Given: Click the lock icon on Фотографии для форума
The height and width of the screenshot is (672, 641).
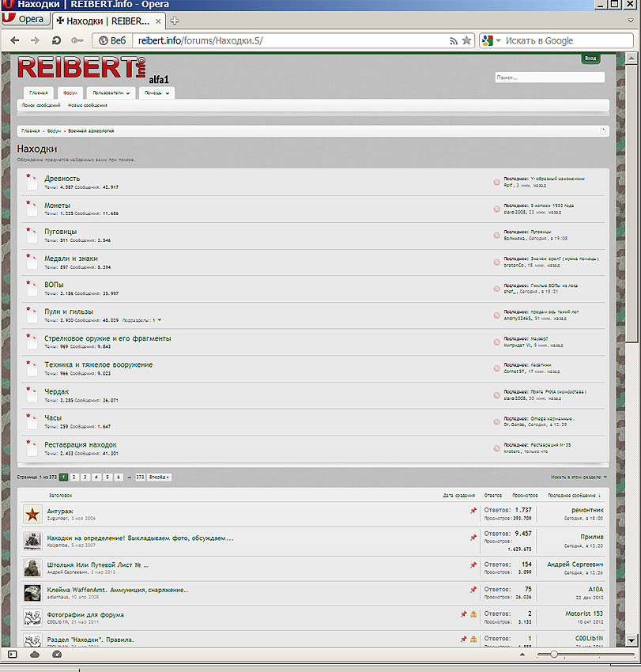Looking at the screenshot, I should coord(473,614).
